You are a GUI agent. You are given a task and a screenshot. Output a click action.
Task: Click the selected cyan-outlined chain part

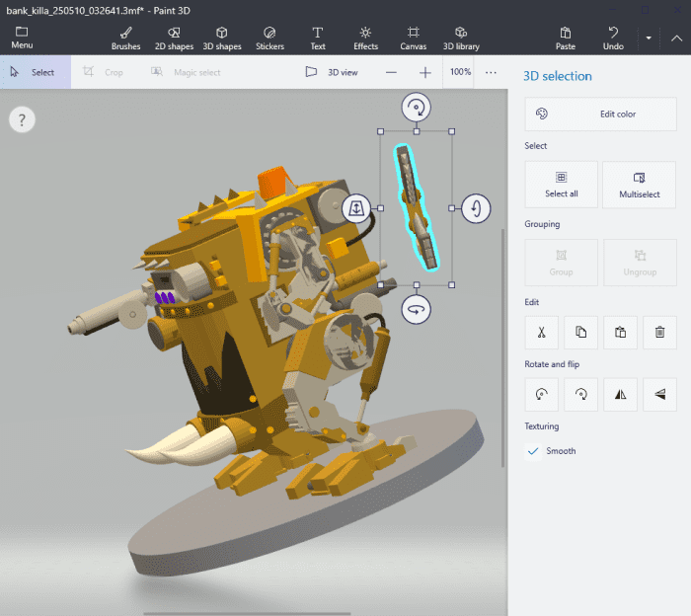click(416, 206)
